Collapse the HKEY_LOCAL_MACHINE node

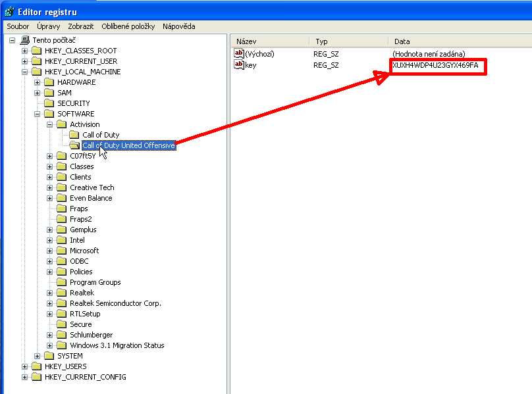[x=25, y=72]
